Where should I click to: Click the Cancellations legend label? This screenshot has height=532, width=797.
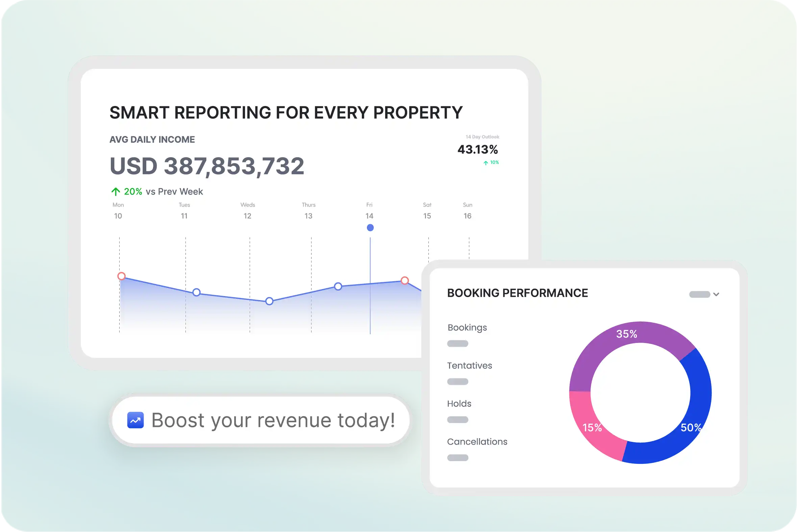[x=477, y=442]
